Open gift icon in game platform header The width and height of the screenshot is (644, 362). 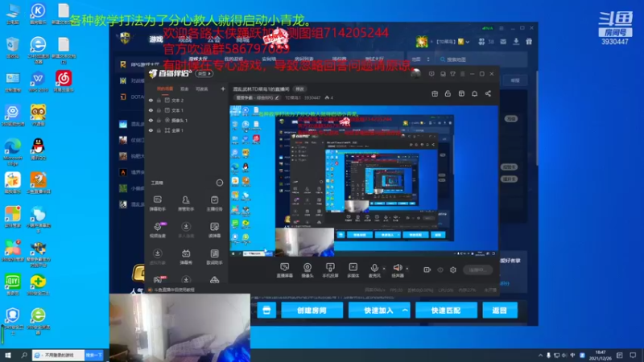[x=529, y=42]
